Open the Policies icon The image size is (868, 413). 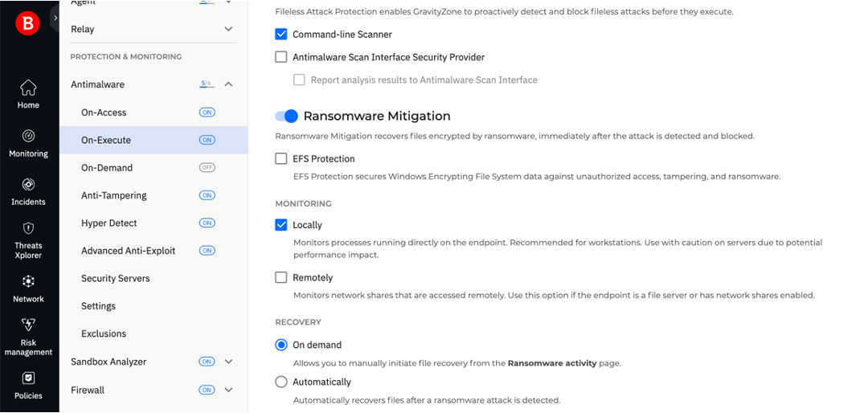click(28, 378)
